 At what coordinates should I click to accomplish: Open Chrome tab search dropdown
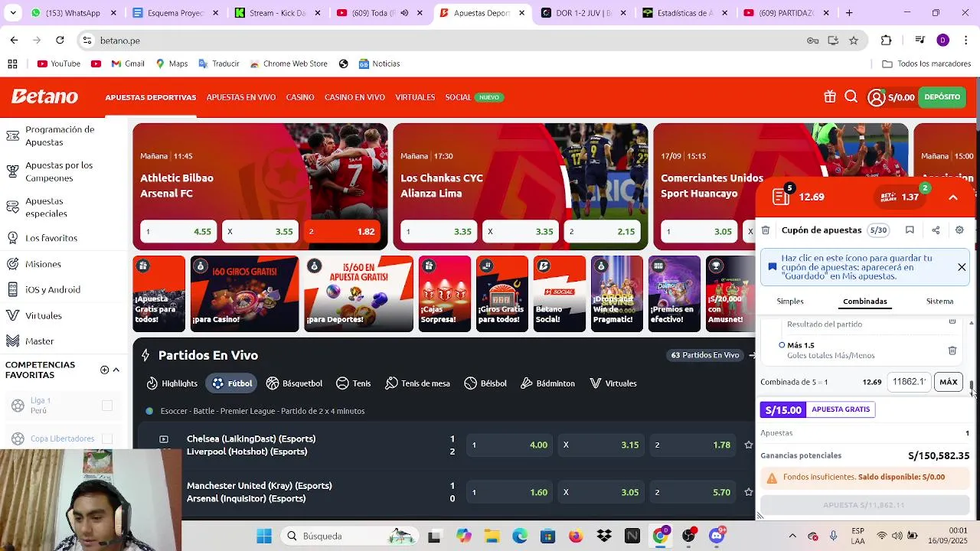click(x=13, y=13)
